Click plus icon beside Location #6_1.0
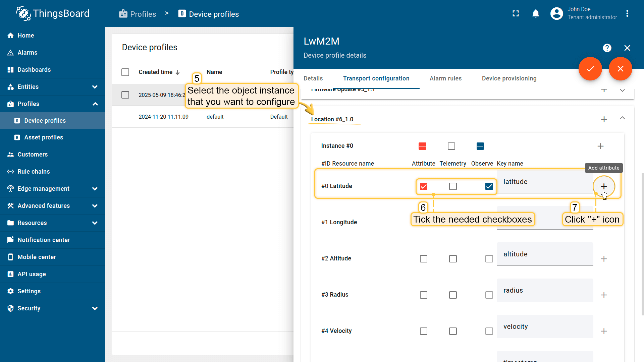Image resolution: width=644 pixels, height=362 pixels. pos(604,119)
